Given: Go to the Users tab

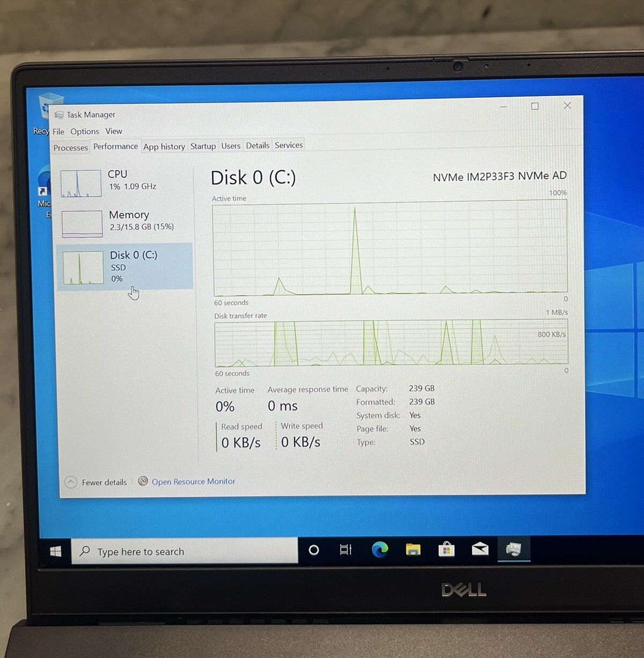Looking at the screenshot, I should [231, 145].
